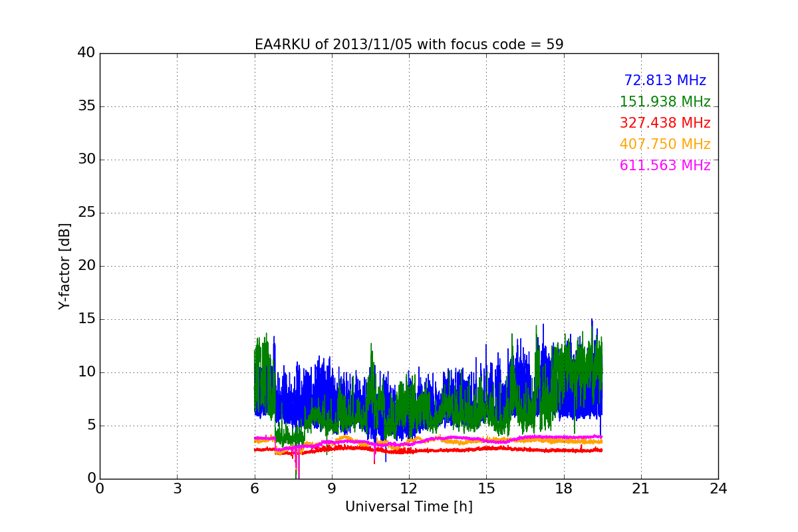Click the y-axis tick label 5
This screenshot has height=532, width=798.
pyautogui.click(x=90, y=426)
